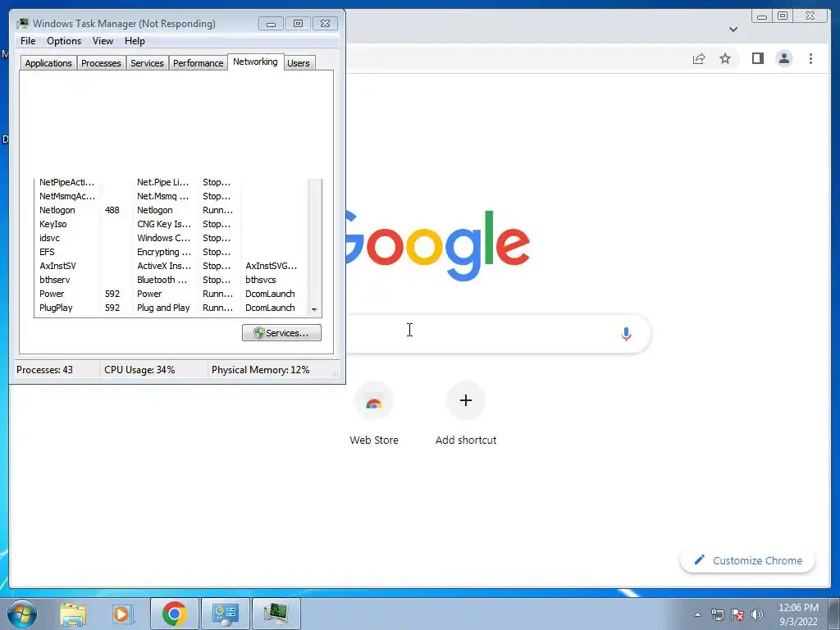Expand Chrome tab search chevron
The width and height of the screenshot is (840, 630).
coord(733,30)
